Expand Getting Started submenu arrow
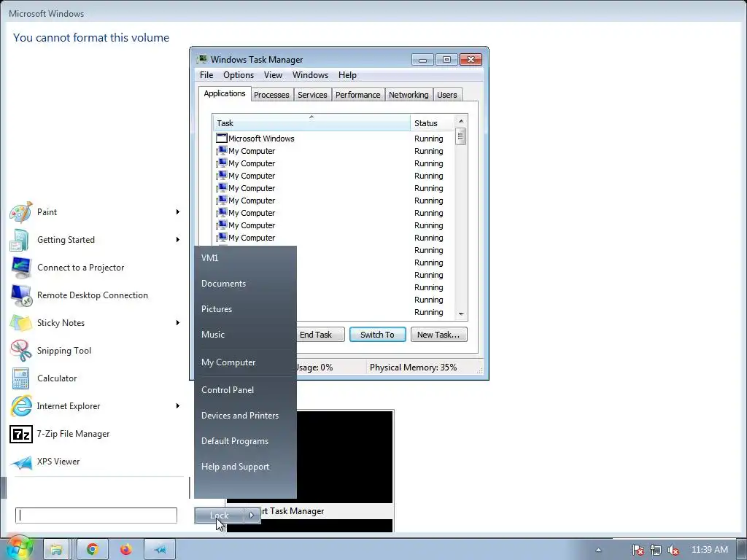Viewport: 747px width, 560px height. (178, 239)
